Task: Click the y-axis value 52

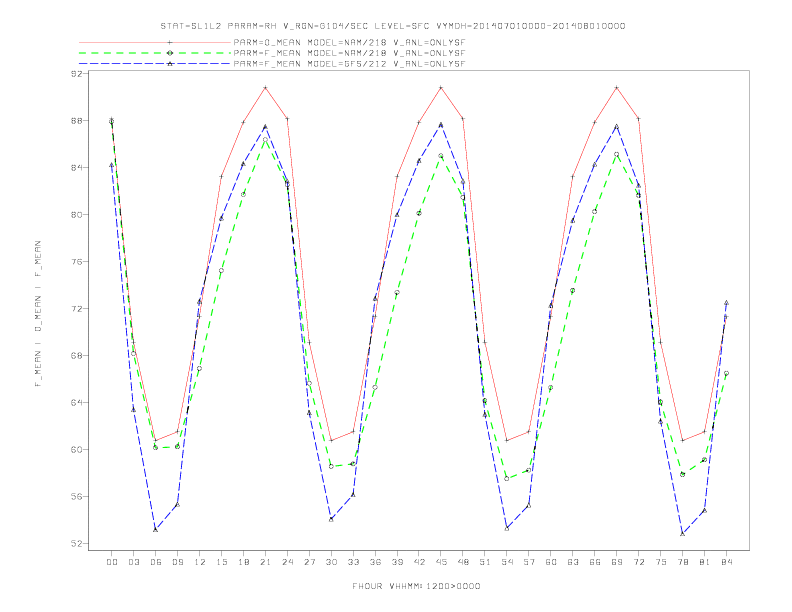Action: click(77, 543)
